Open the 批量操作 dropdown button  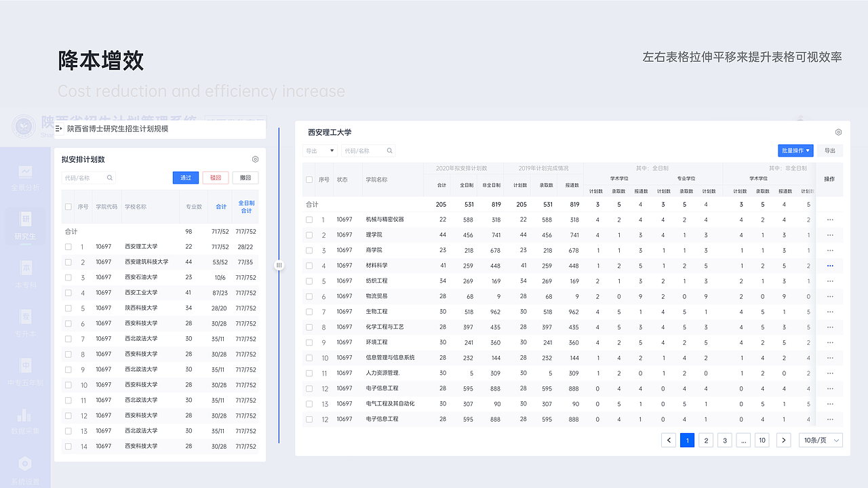coord(795,150)
